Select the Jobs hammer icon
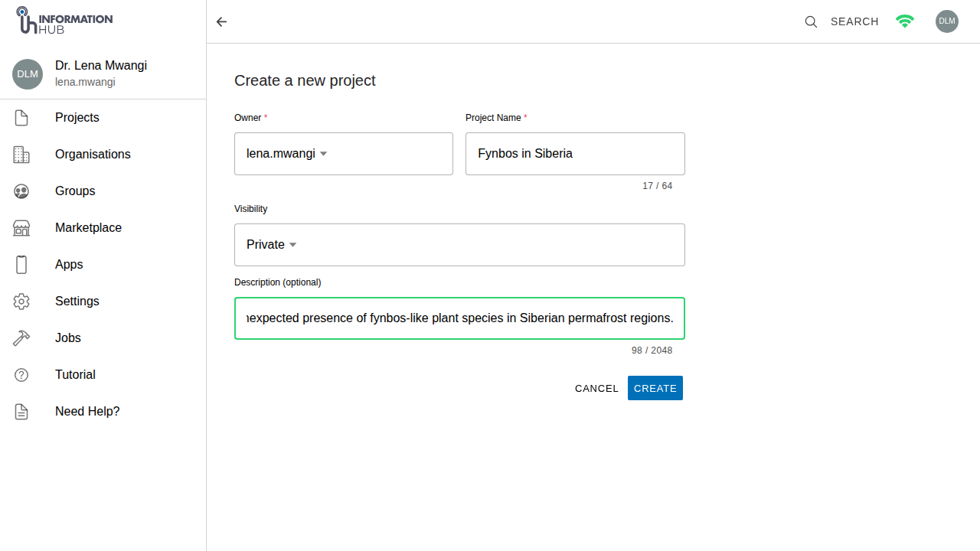The height and width of the screenshot is (551, 980). 21,338
